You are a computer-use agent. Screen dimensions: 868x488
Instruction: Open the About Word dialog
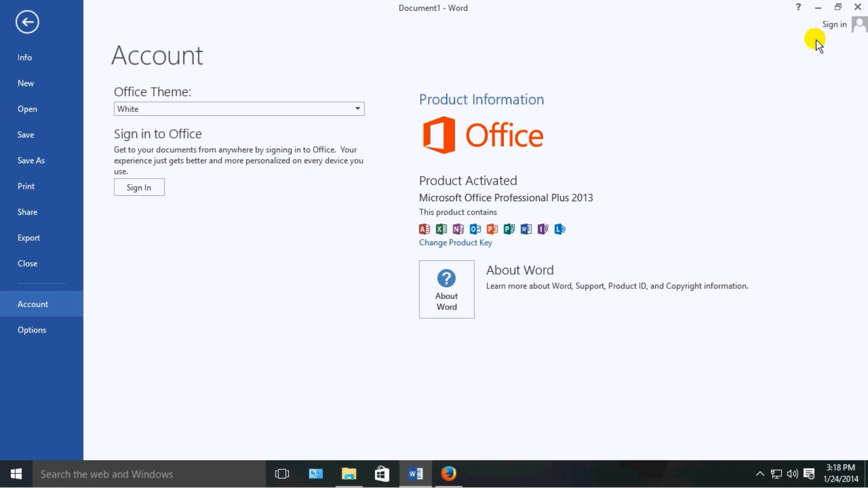pos(447,289)
